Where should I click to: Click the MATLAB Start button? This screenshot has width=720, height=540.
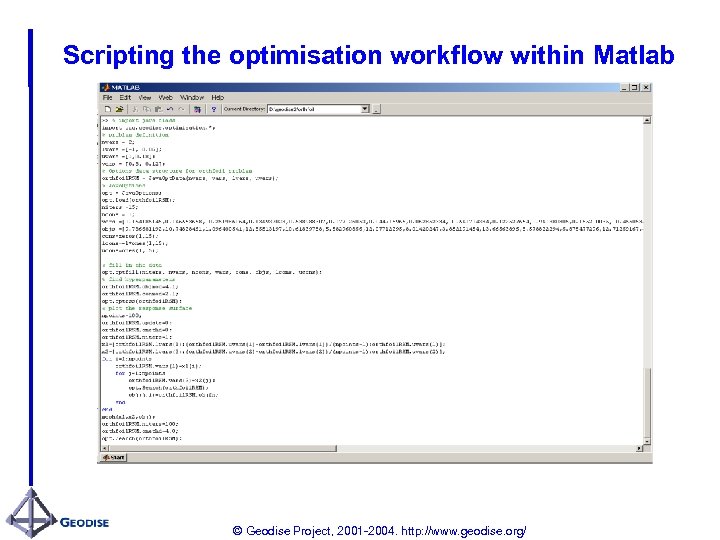[113, 457]
